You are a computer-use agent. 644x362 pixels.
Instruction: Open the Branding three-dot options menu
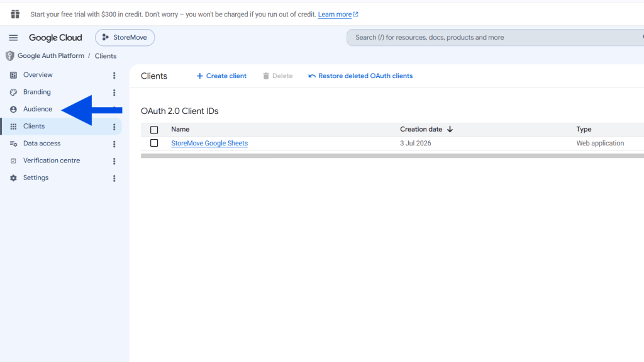[114, 93]
